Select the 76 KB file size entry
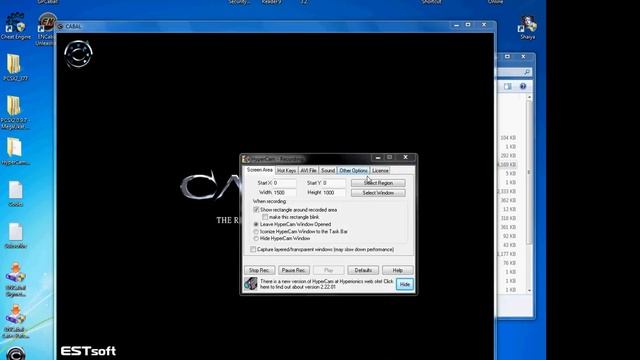This screenshot has height=360, width=640. (509, 263)
